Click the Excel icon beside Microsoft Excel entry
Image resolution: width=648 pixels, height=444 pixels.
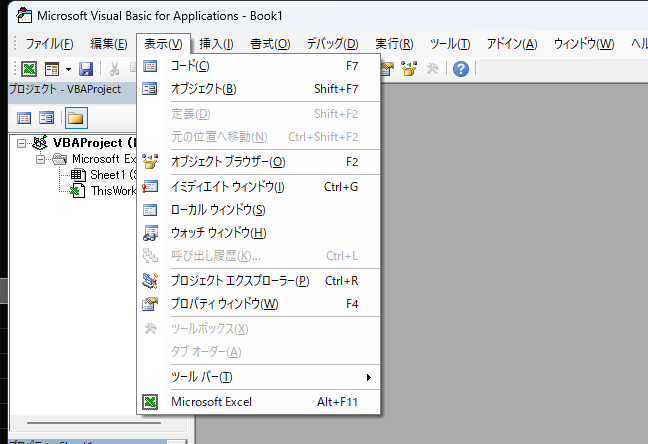[150, 402]
